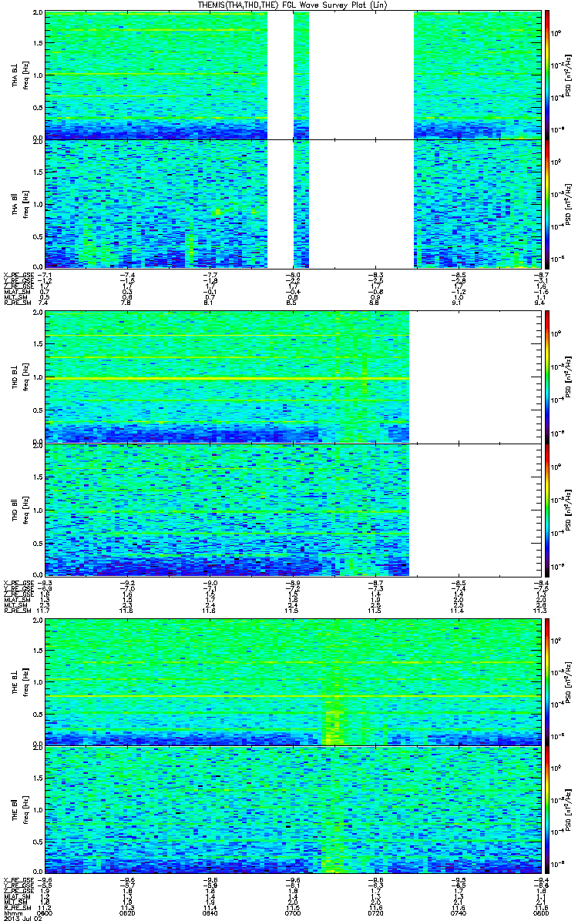Select the THA B-parallel axis label
Image resolution: width=578 pixels, height=924 pixels.
pos(15,204)
